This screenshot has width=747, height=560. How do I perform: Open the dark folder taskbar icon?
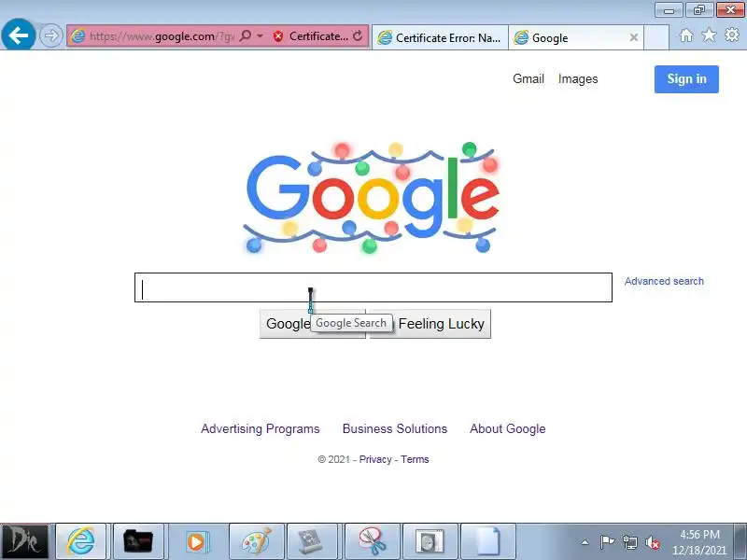[137, 541]
